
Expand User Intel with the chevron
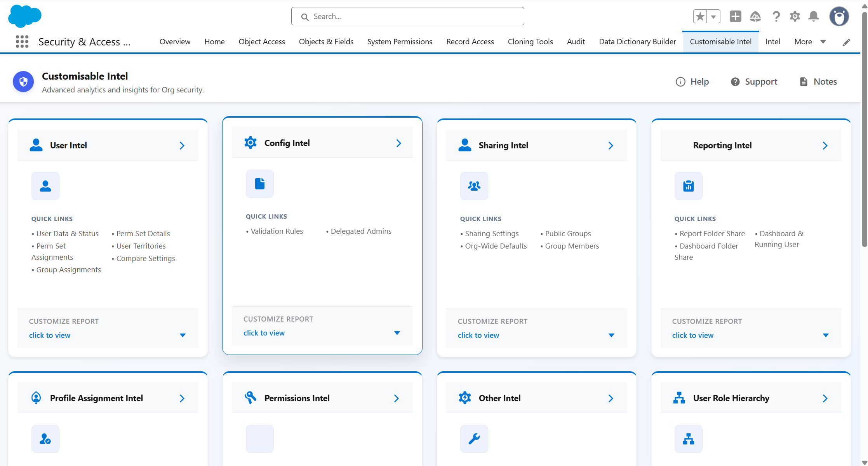pos(182,146)
